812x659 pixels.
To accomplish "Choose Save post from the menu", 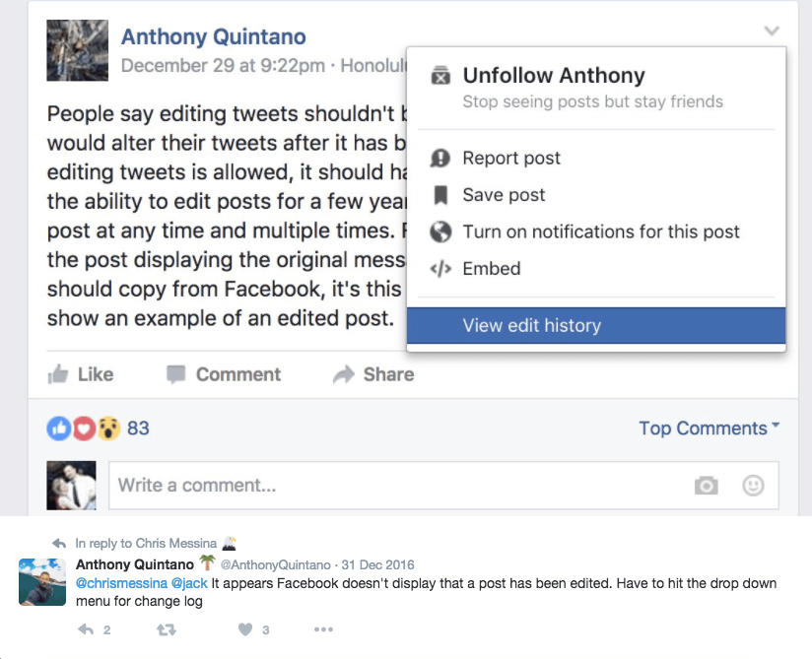I will (503, 195).
